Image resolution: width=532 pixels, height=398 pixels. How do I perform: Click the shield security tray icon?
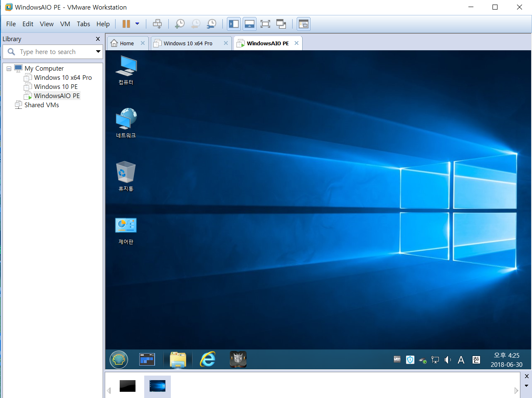410,360
